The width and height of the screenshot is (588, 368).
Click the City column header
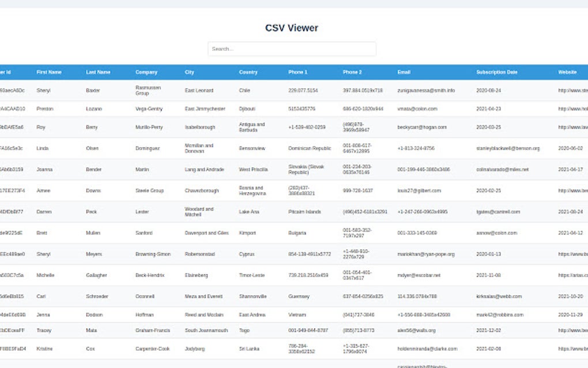point(190,72)
